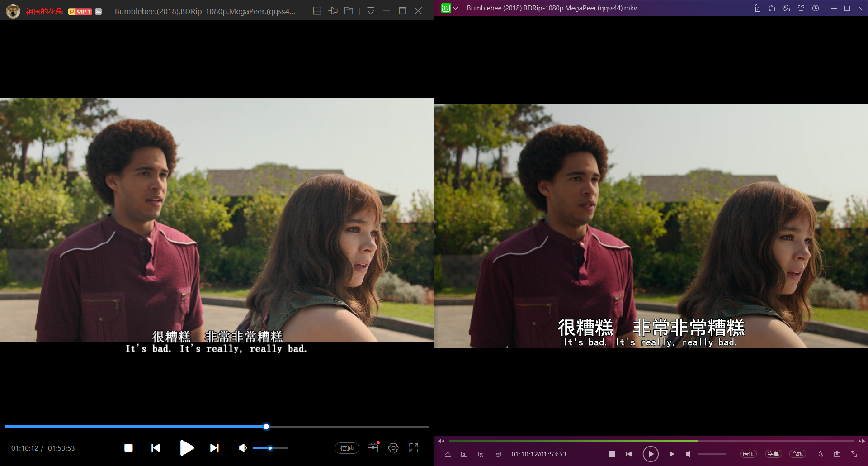Click the left player's volume slider

point(270,448)
